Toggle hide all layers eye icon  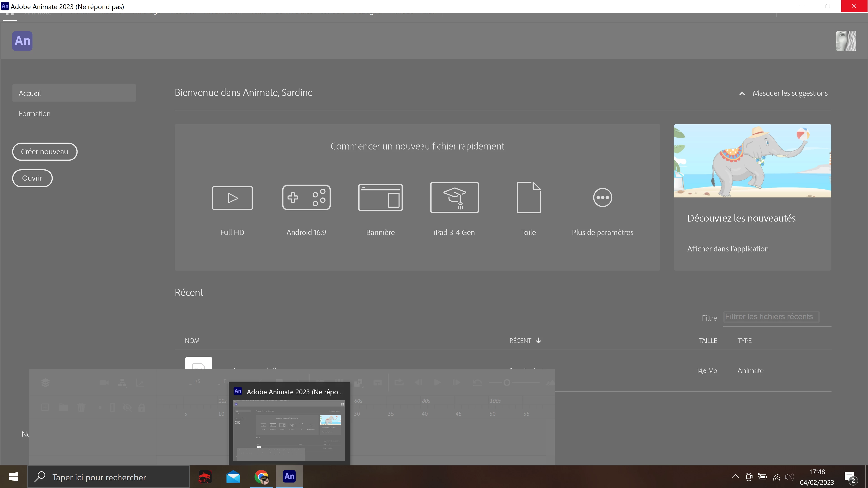click(127, 408)
